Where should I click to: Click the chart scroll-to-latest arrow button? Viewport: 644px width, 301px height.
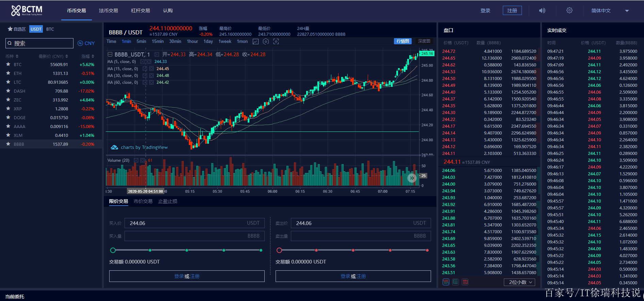click(x=412, y=178)
